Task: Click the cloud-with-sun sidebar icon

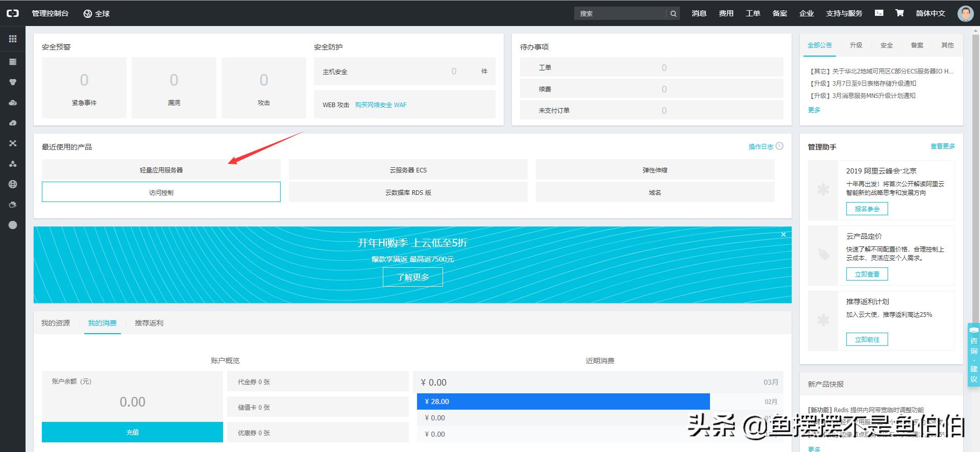Action: coord(13,205)
